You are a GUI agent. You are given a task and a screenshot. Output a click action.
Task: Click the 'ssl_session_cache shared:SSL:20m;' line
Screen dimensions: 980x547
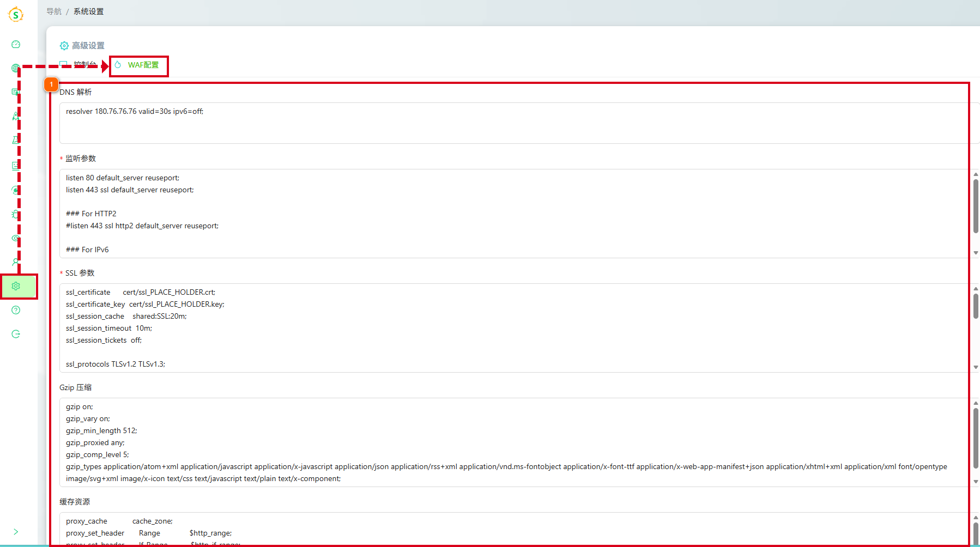pos(126,316)
